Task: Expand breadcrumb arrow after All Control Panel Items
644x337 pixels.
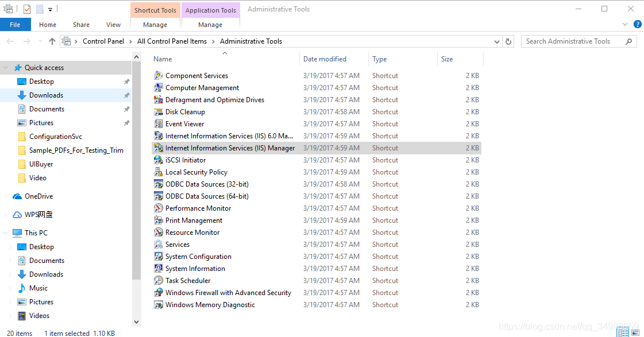Action: [x=214, y=41]
